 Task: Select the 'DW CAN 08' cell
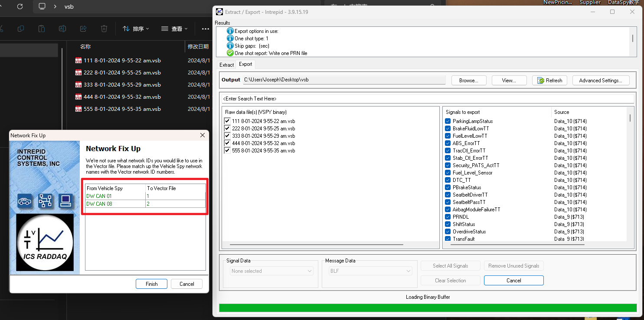pos(115,204)
